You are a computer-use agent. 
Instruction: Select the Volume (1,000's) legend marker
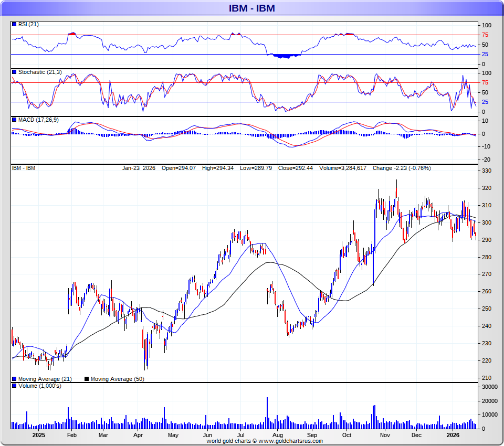14,386
